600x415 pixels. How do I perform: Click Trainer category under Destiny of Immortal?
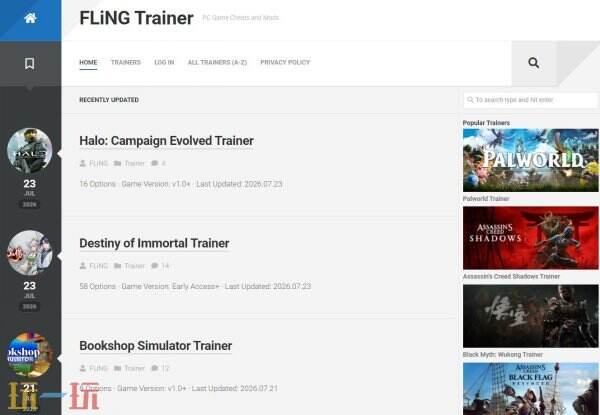point(134,266)
